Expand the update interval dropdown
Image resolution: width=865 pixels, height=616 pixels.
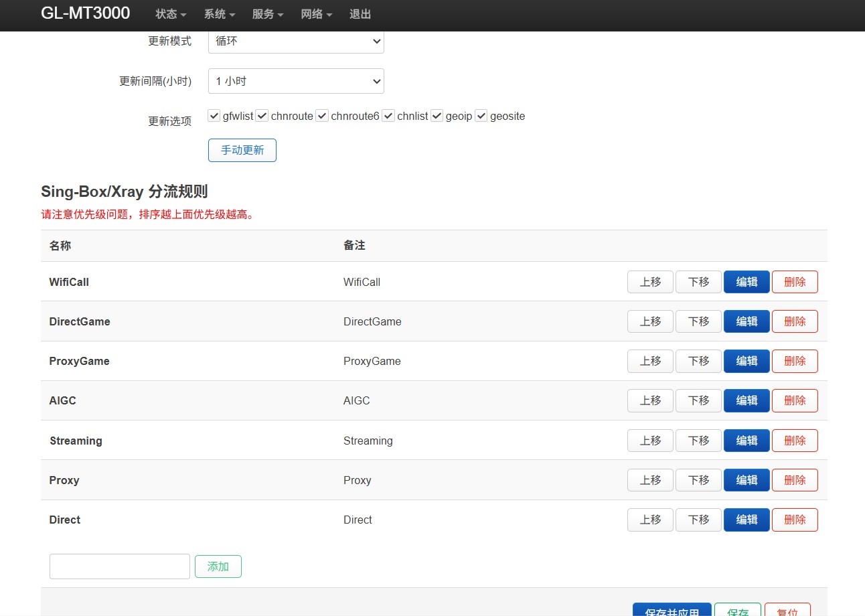296,81
